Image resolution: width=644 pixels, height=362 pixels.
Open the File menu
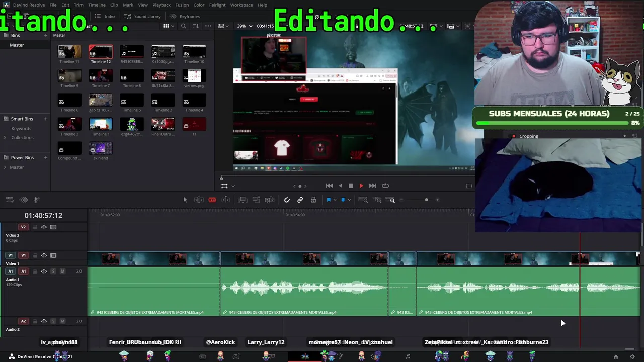tap(53, 5)
